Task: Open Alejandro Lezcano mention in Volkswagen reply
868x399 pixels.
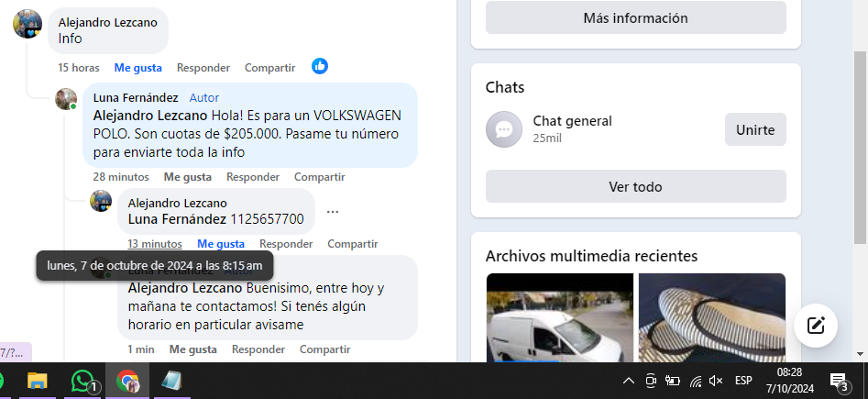Action: pyautogui.click(x=150, y=116)
